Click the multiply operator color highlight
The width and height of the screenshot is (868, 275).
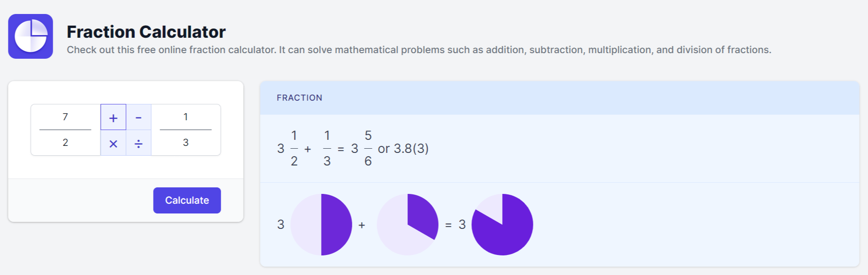click(113, 144)
